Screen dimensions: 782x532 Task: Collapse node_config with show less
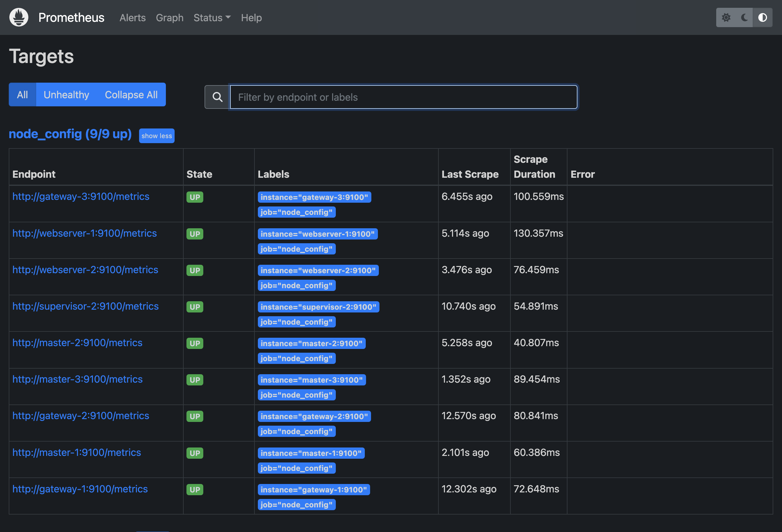[x=157, y=136]
